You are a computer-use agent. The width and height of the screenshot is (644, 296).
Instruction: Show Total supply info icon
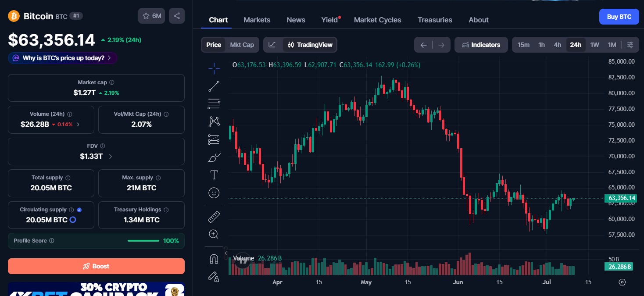point(68,178)
